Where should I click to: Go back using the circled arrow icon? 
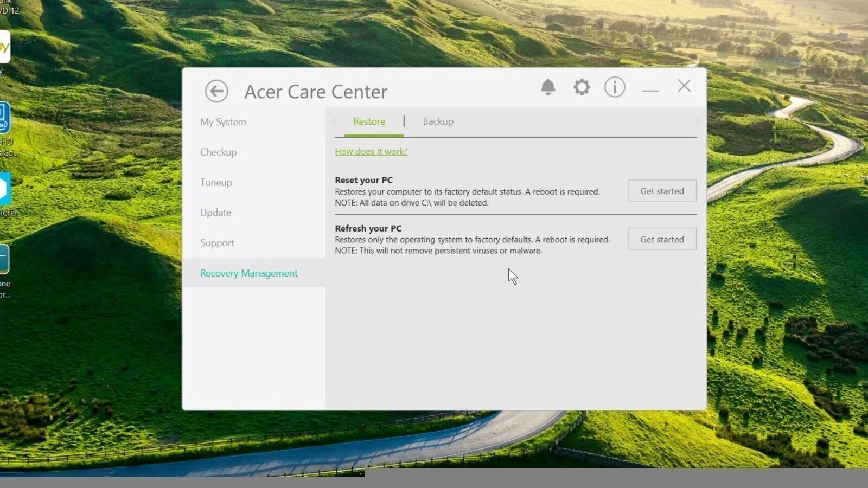[x=216, y=91]
